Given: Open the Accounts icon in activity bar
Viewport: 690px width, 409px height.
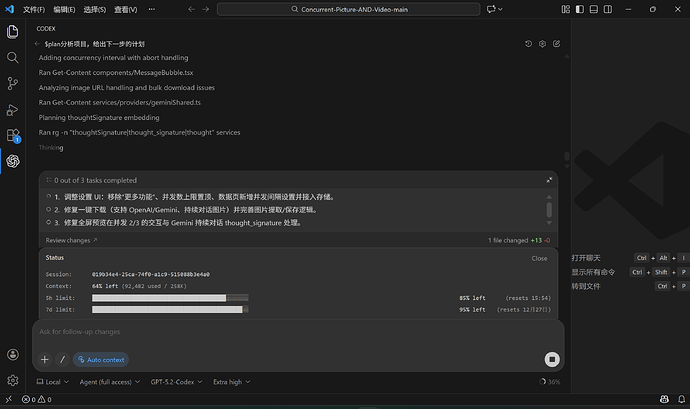Looking at the screenshot, I should point(13,354).
